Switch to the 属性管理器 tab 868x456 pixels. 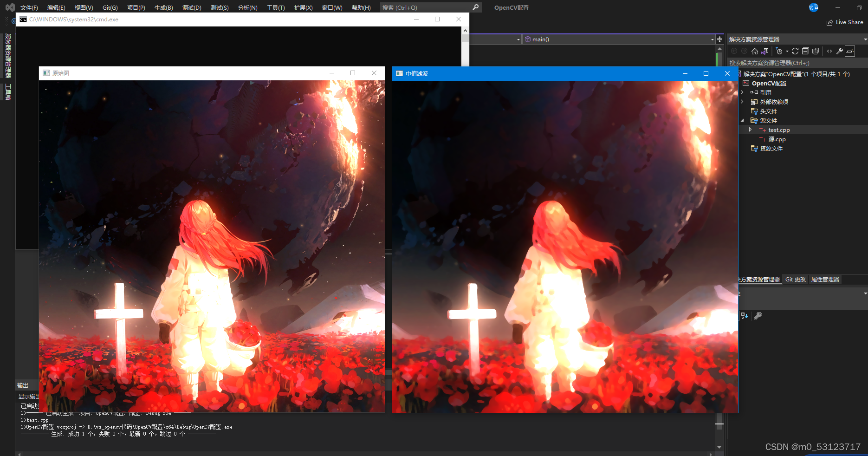pyautogui.click(x=825, y=280)
